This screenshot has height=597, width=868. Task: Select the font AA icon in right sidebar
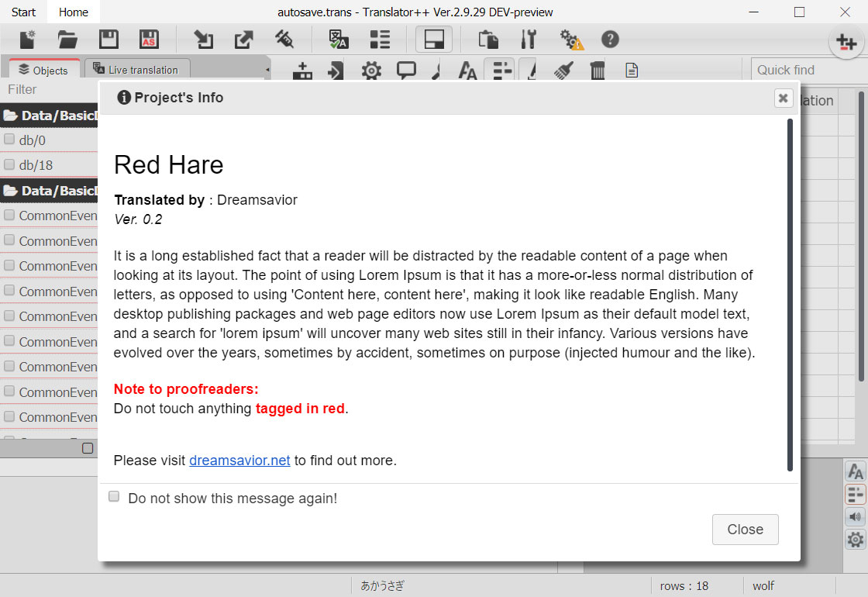coord(856,471)
